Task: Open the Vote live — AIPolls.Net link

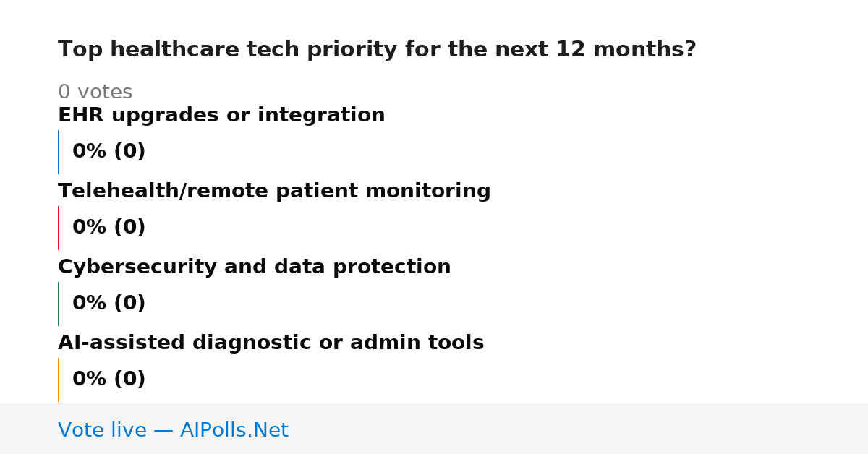Action: pyautogui.click(x=173, y=431)
